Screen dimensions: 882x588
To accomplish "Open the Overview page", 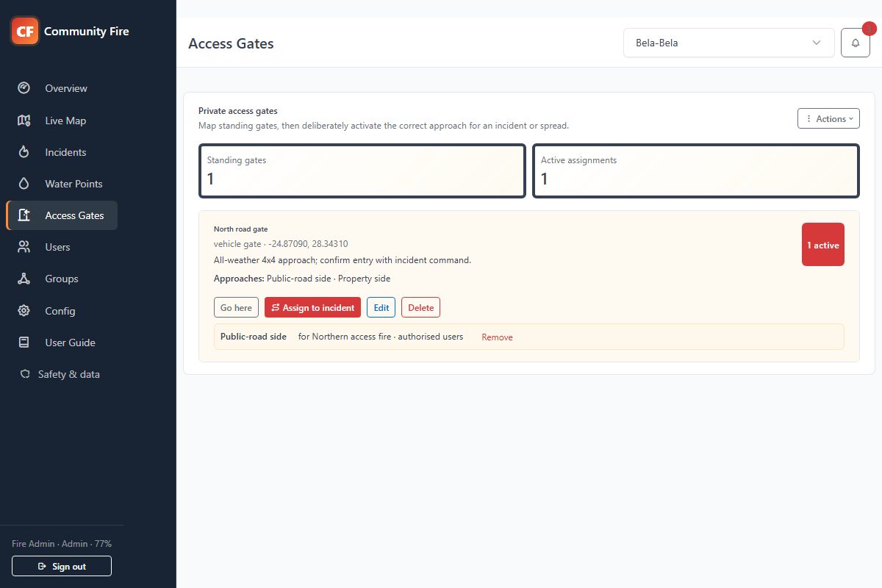I will coord(62,88).
